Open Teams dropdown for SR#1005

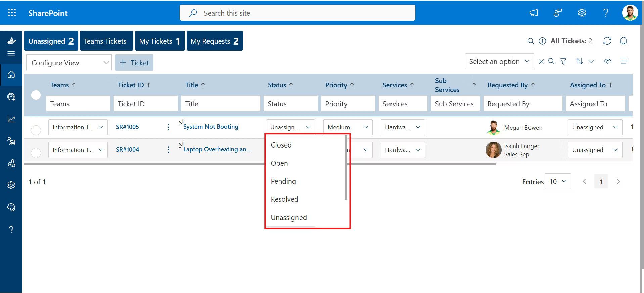tap(78, 127)
